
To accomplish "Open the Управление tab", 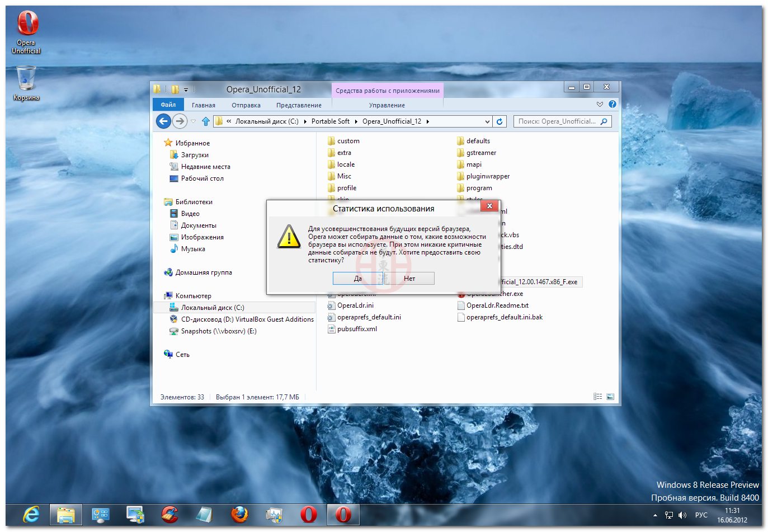I will (x=387, y=105).
